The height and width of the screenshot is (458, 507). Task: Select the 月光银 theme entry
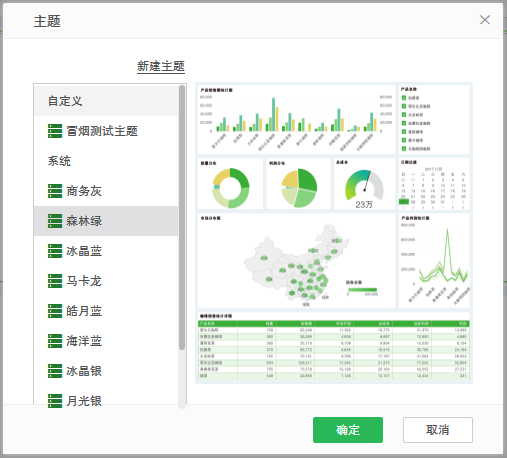(x=106, y=399)
